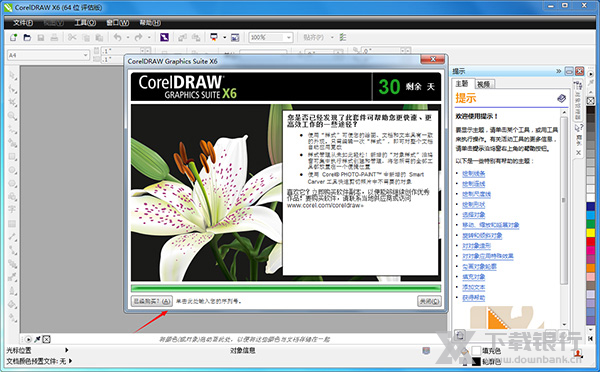
Task: Open the 工具 (Tools) menu
Action: point(85,23)
